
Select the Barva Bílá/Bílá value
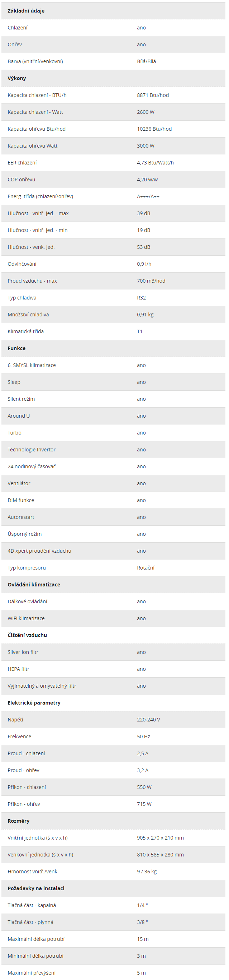click(x=146, y=61)
